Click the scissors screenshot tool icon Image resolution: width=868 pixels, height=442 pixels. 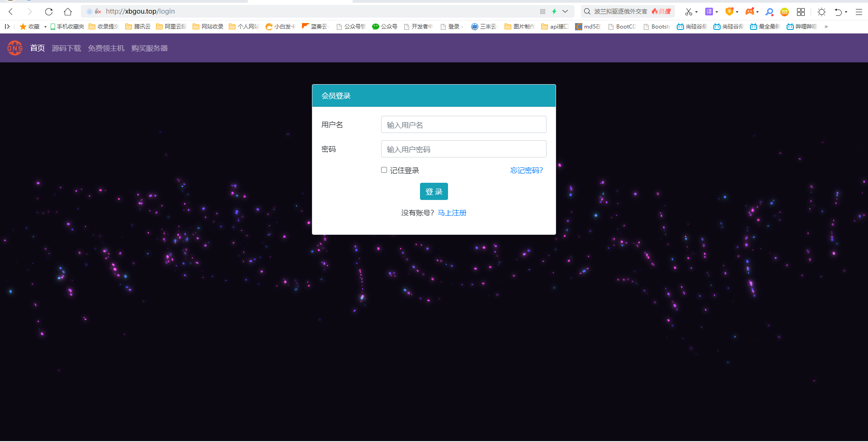click(x=688, y=12)
